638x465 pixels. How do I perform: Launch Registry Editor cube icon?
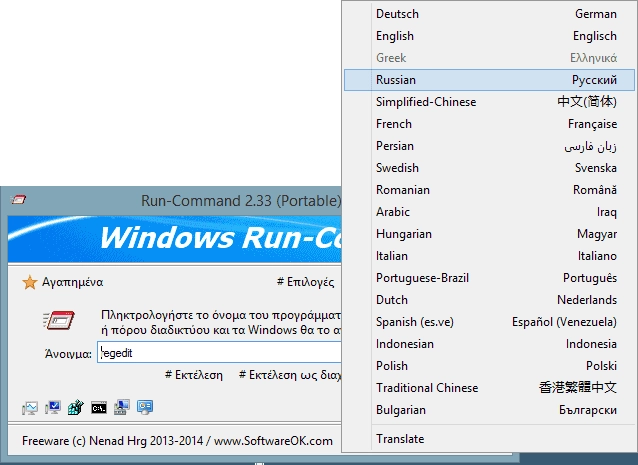pyautogui.click(x=76, y=407)
